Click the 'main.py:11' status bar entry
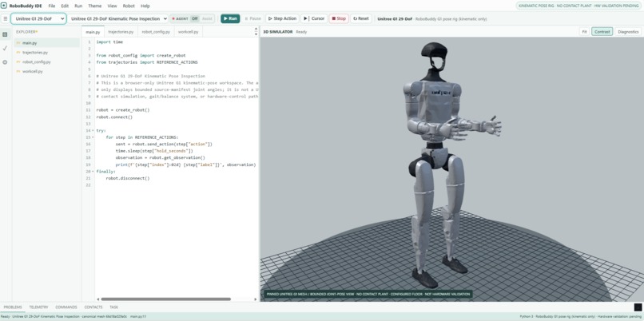This screenshot has width=644, height=321. [138, 316]
